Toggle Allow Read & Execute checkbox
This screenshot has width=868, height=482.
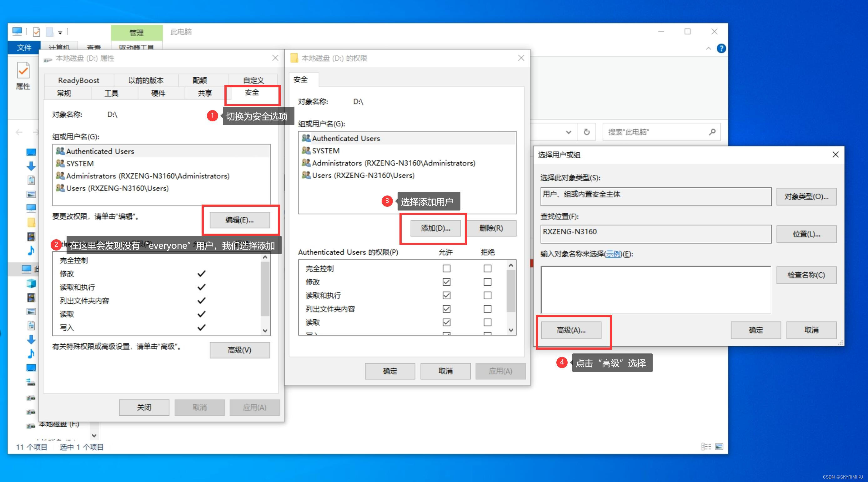[x=446, y=296]
